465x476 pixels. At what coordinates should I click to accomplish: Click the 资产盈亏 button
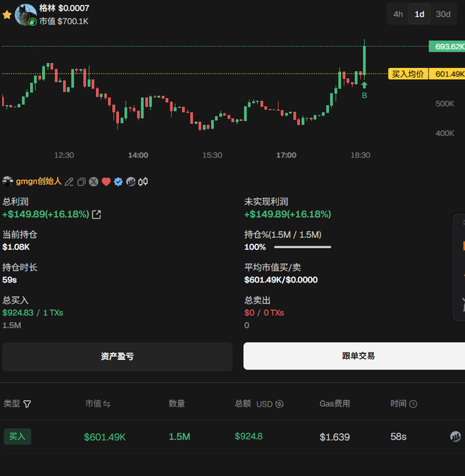coord(117,356)
